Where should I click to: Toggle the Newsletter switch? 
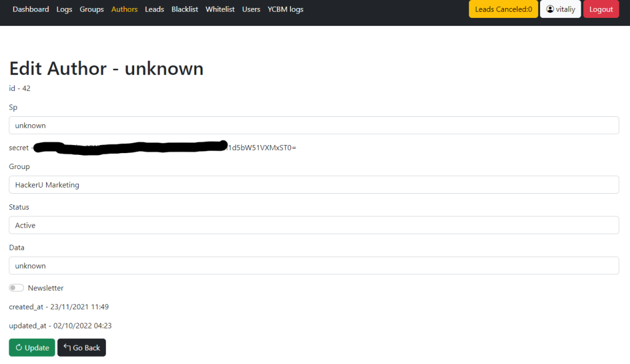point(17,288)
